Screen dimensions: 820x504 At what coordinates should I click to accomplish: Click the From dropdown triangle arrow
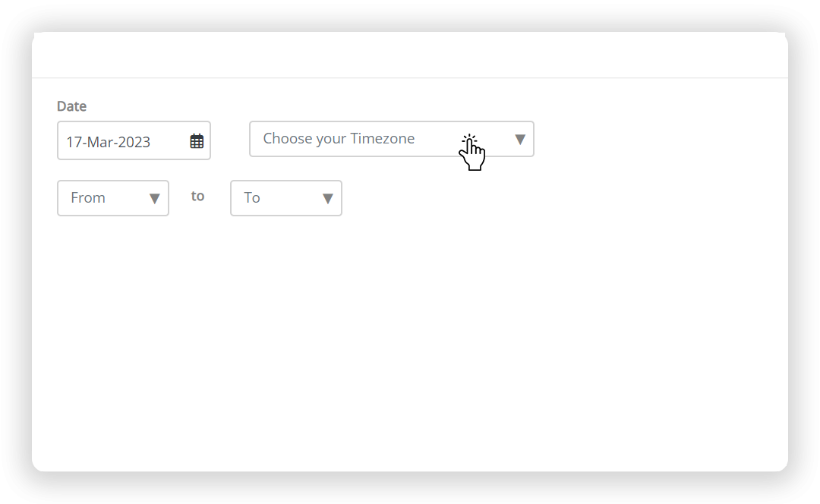pyautogui.click(x=154, y=199)
